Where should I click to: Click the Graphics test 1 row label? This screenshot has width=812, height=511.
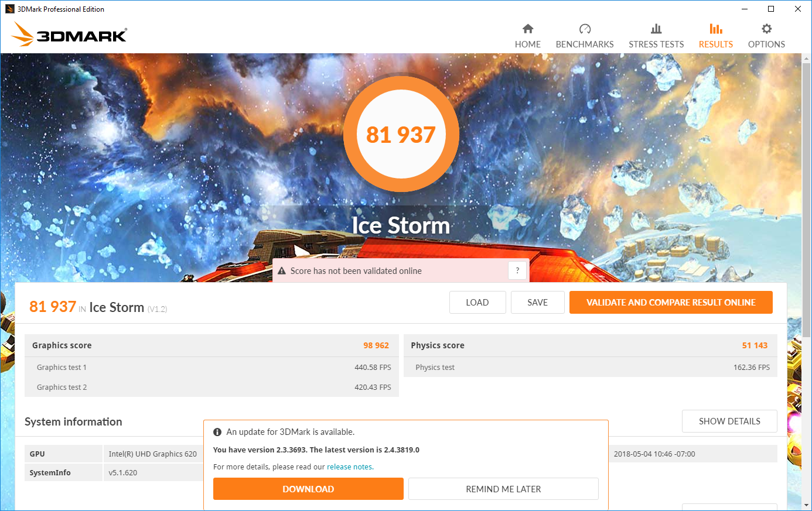[62, 368]
